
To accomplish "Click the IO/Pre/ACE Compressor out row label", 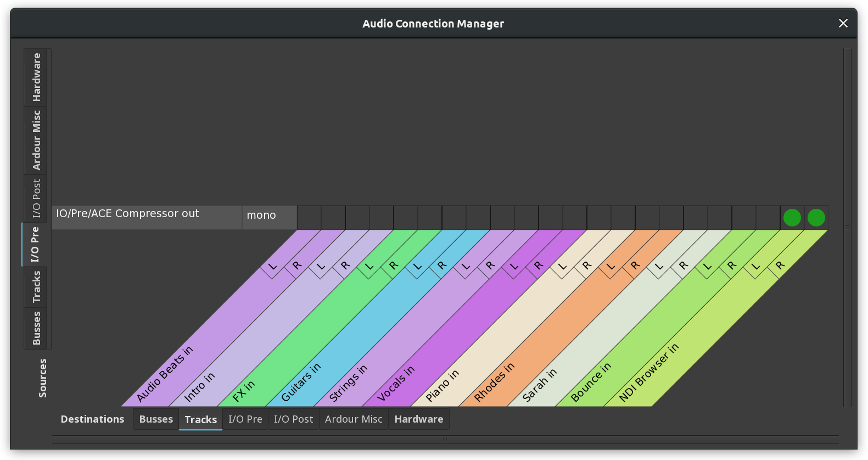I will 147,218.
